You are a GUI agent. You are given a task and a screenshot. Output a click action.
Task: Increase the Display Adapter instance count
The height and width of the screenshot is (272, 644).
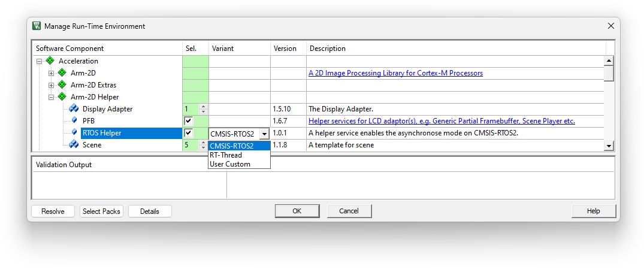[x=203, y=107]
